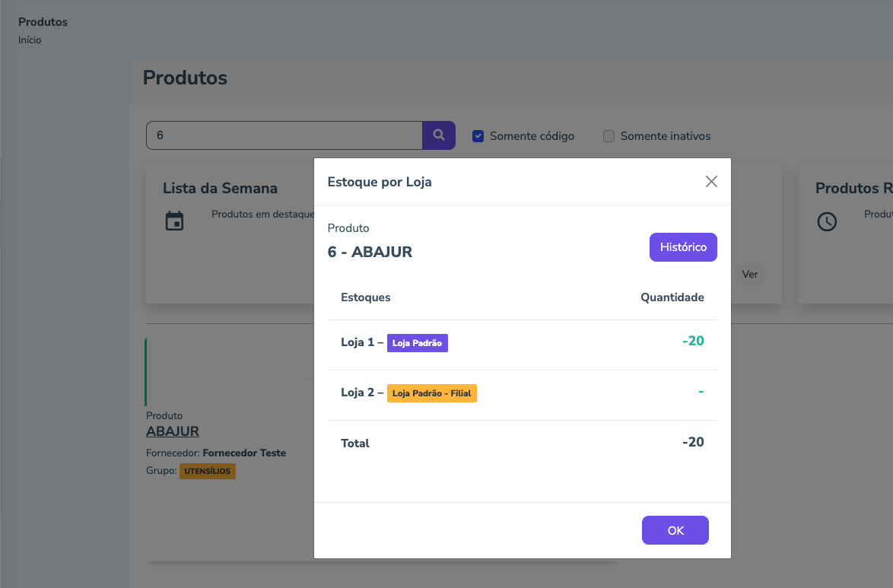Image resolution: width=893 pixels, height=588 pixels.
Task: Click the Estoques column header
Action: pos(366,297)
